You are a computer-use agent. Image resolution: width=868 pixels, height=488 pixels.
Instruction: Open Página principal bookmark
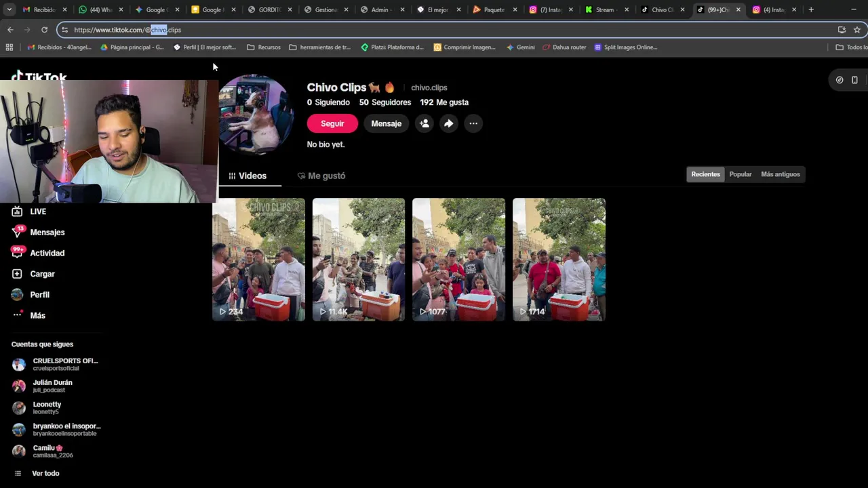[132, 47]
